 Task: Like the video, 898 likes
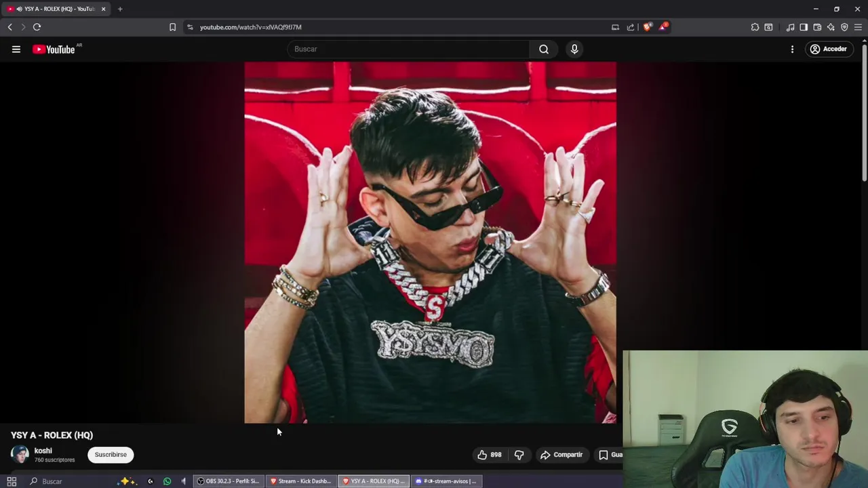click(x=490, y=455)
